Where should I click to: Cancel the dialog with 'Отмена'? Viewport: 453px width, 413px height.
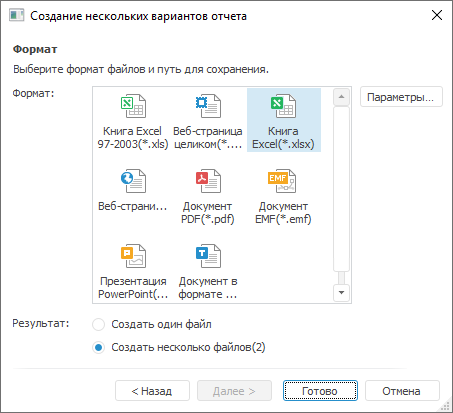click(x=402, y=391)
